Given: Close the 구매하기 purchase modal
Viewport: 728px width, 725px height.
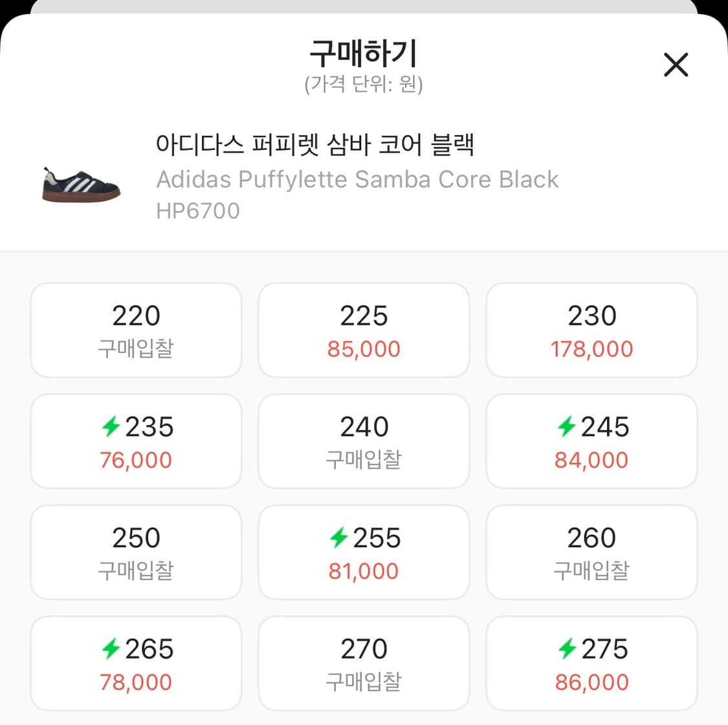Looking at the screenshot, I should (x=676, y=65).
